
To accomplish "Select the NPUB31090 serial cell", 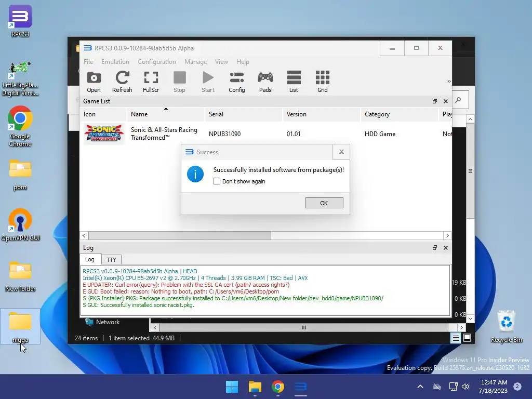I will coord(224,134).
